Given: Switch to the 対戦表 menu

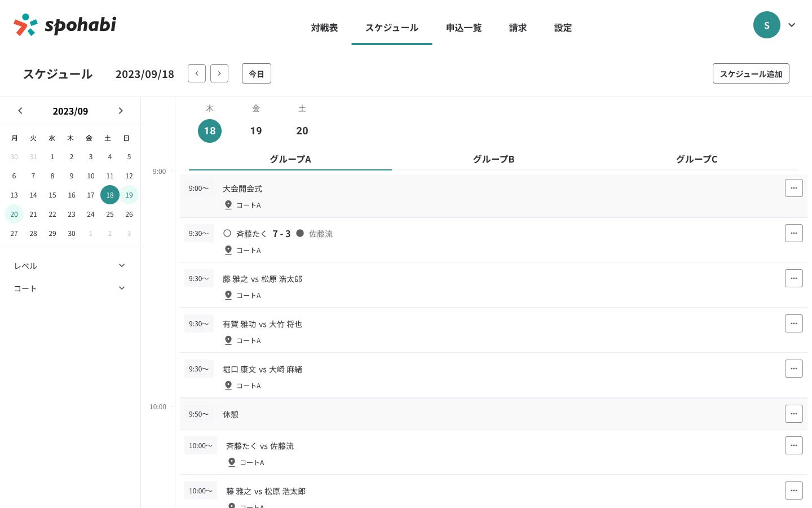Looking at the screenshot, I should tap(324, 28).
